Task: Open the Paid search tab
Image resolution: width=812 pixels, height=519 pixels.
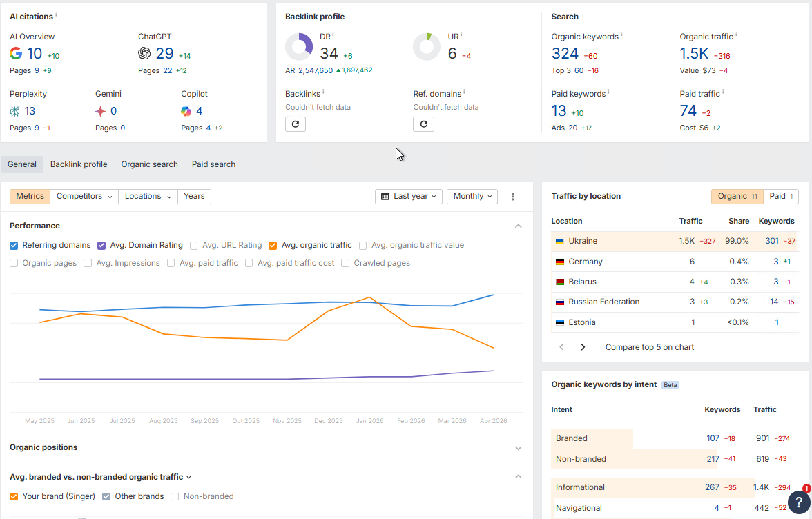Action: tap(213, 164)
